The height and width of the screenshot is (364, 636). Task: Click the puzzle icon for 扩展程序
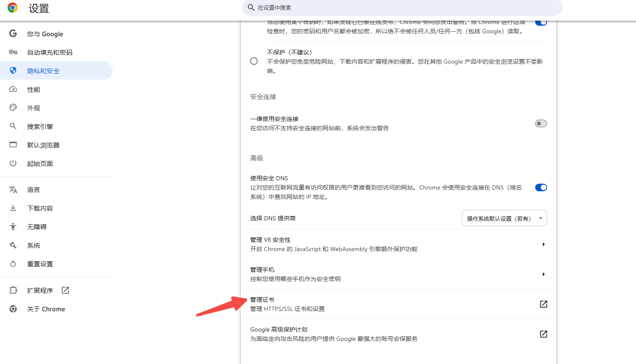point(13,290)
